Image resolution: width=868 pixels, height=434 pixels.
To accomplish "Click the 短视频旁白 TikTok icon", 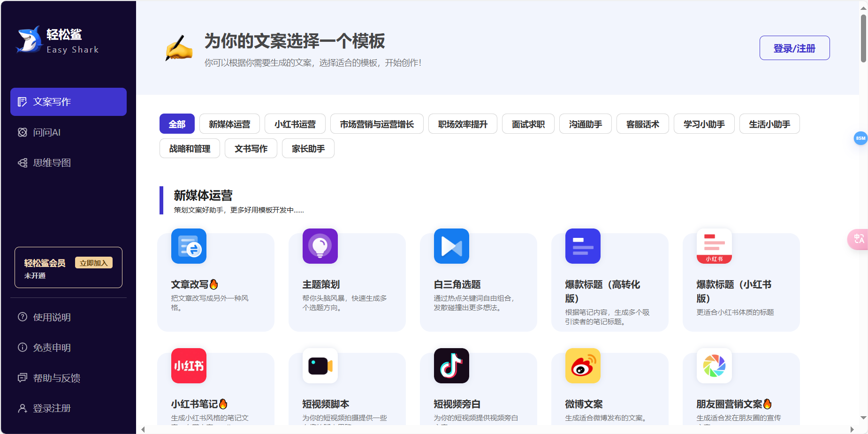I will point(451,366).
